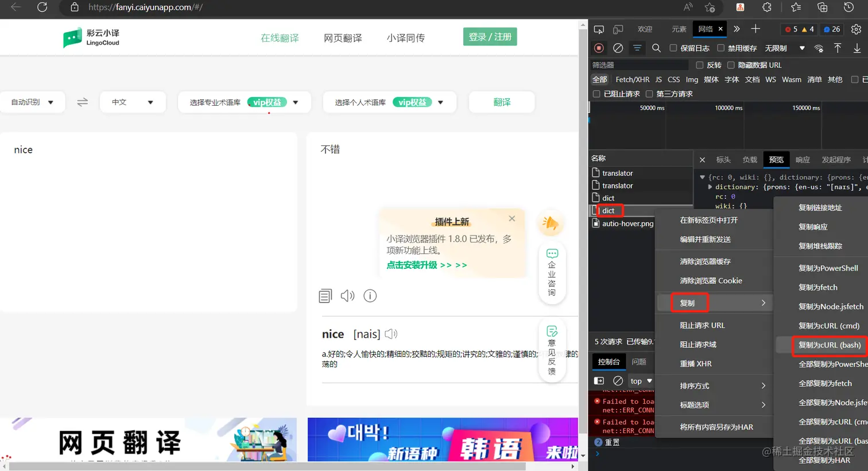Switch to the 元素 DevTools tab
The height and width of the screenshot is (471, 868).
click(x=679, y=29)
